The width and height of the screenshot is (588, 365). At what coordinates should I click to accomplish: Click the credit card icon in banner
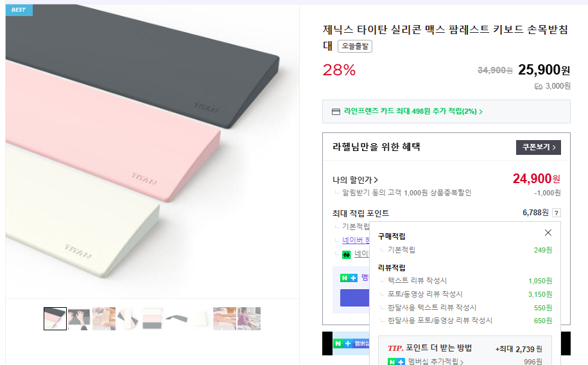336,112
